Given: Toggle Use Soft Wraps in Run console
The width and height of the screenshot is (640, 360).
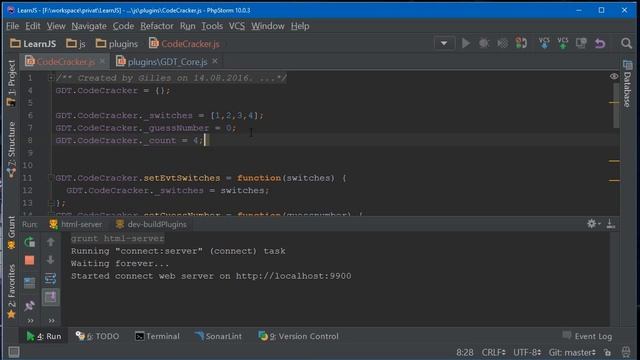Looking at the screenshot, I should pos(51,279).
